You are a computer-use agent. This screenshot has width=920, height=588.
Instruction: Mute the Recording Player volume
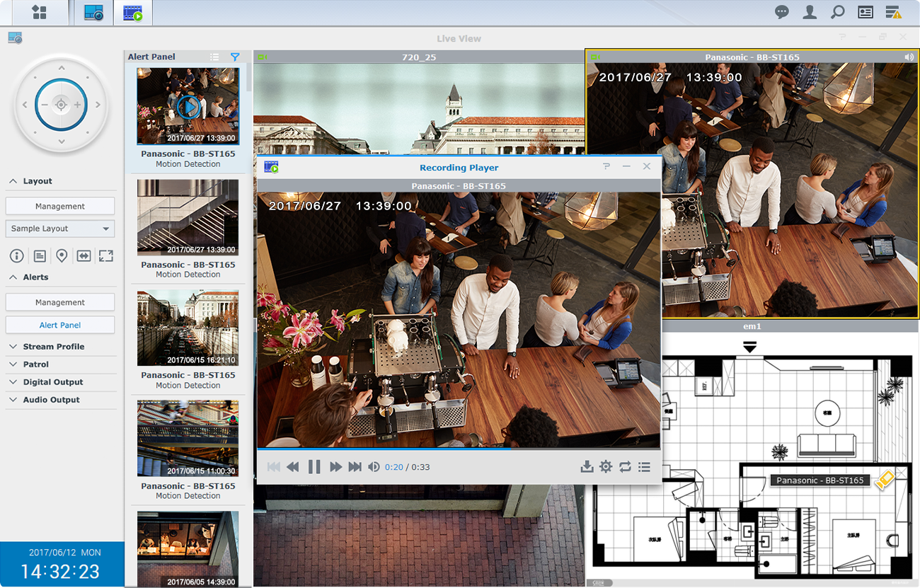tap(374, 467)
